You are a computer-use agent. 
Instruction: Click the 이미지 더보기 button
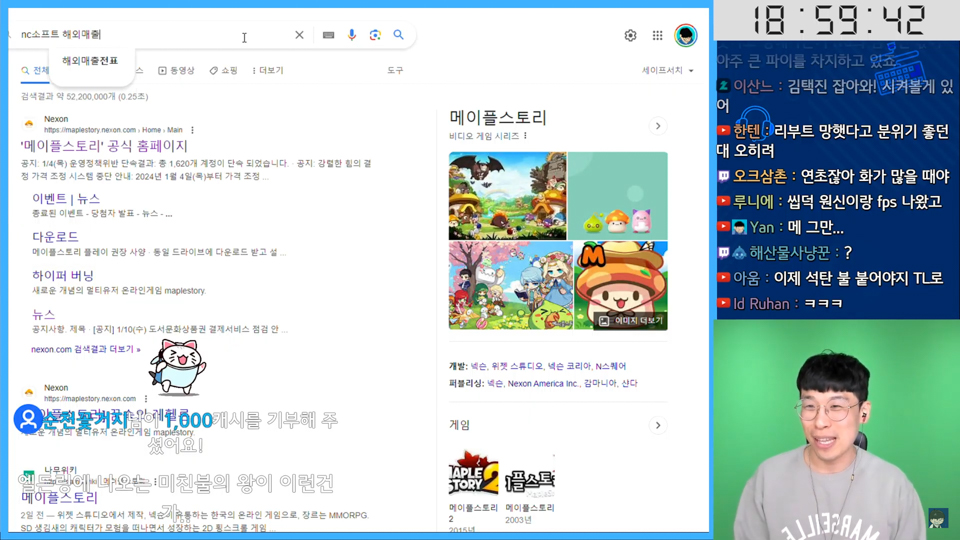631,321
